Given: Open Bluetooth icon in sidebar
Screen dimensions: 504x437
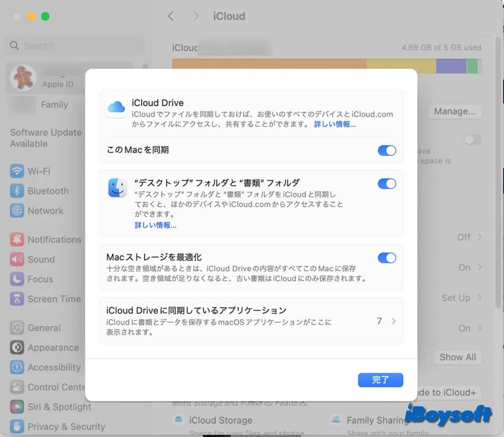Looking at the screenshot, I should pos(17,191).
